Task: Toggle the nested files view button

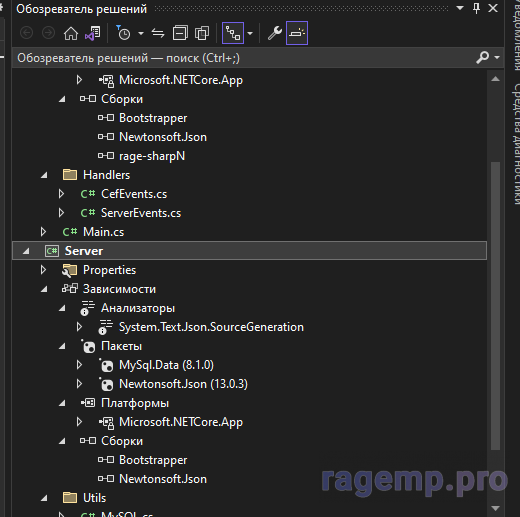Action: tap(233, 33)
